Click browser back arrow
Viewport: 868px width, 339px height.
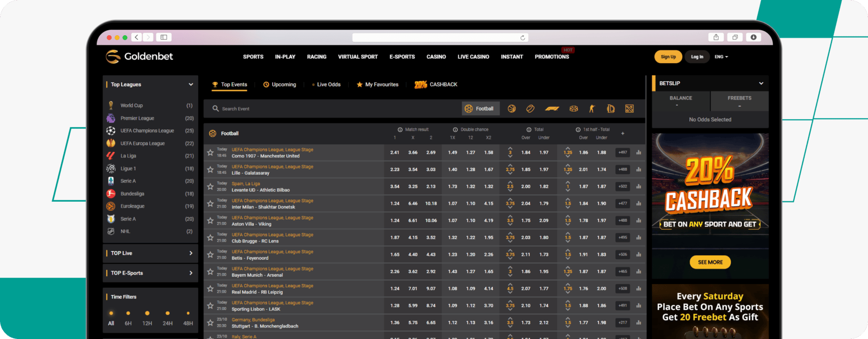coord(136,37)
